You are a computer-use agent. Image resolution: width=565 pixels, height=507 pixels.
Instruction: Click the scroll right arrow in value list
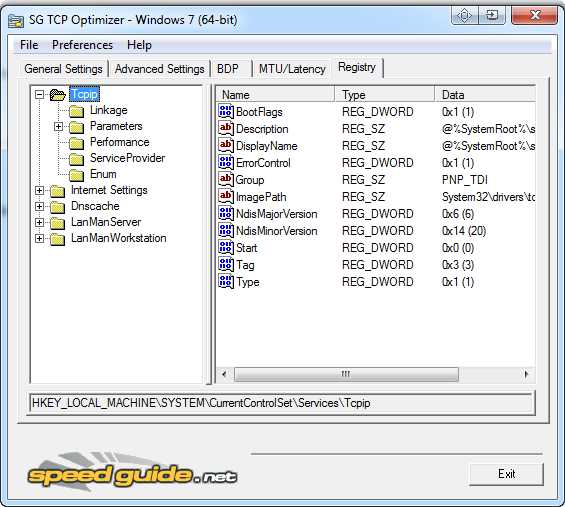(x=526, y=374)
